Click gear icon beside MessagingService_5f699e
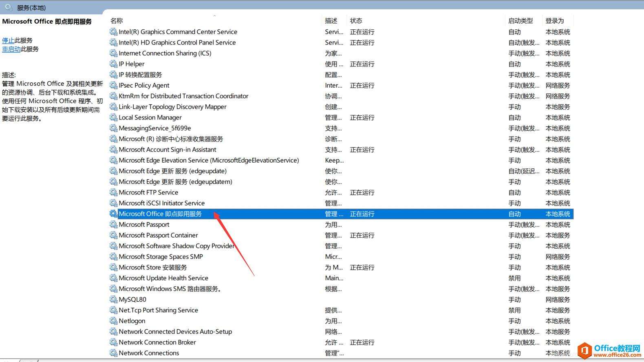Image resolution: width=644 pixels, height=362 pixels. click(x=113, y=128)
